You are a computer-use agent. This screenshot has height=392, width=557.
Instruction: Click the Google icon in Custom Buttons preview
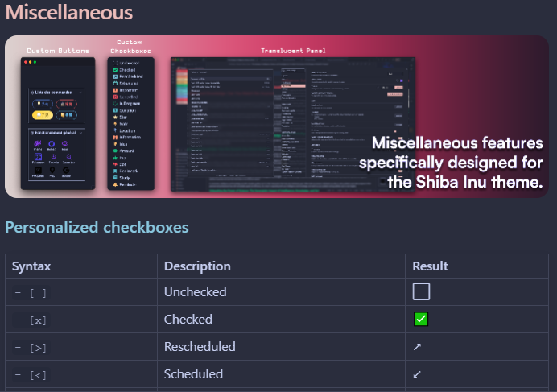66,170
